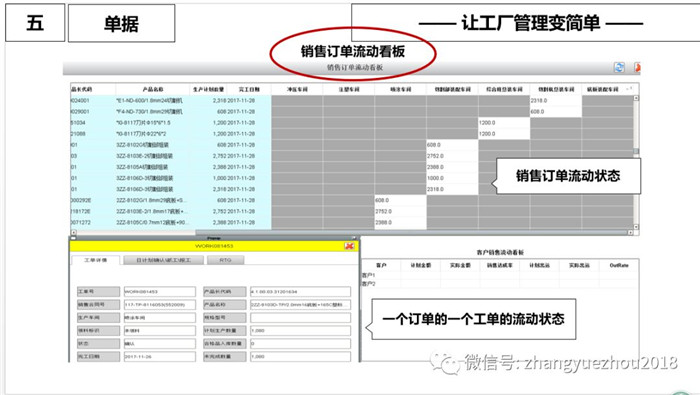Click the 工单号 input field showing WORK081453
Viewport: 700px width, 395px height.
click(x=159, y=291)
